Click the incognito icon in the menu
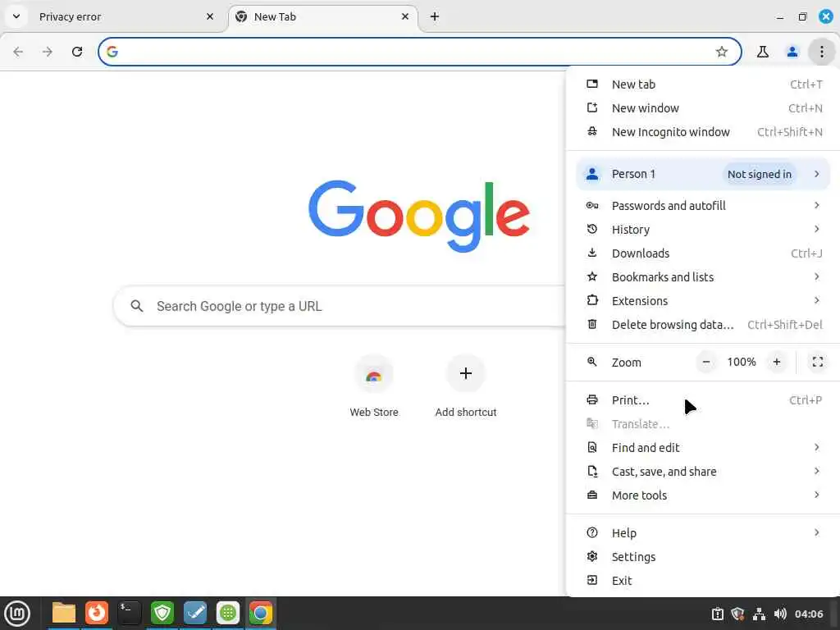The height and width of the screenshot is (630, 840). (x=592, y=131)
